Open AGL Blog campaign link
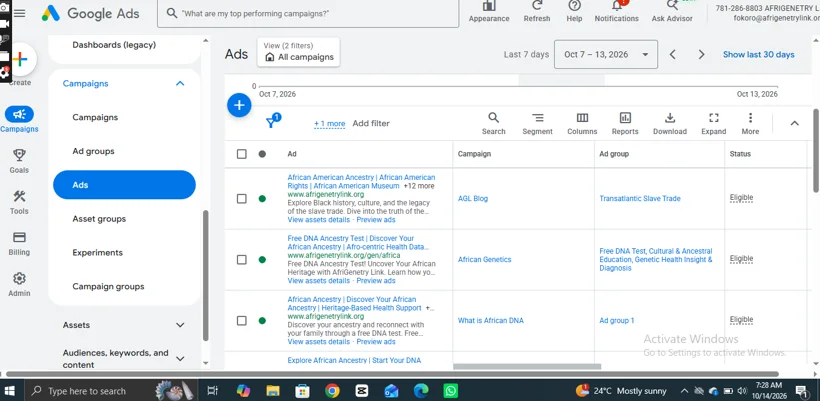 (473, 199)
